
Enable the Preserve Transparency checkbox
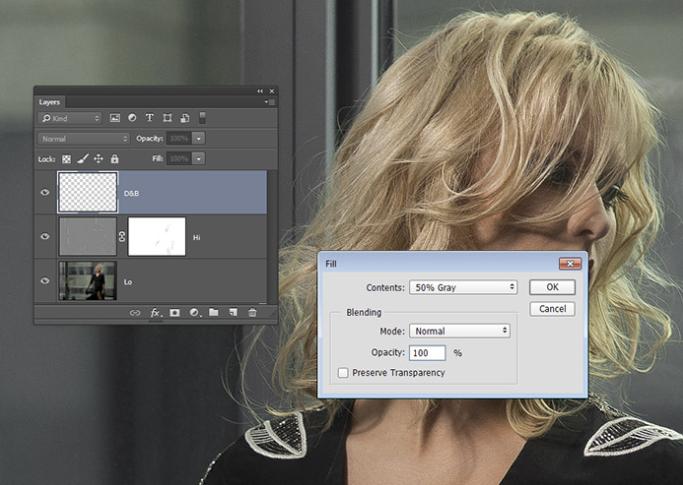344,373
